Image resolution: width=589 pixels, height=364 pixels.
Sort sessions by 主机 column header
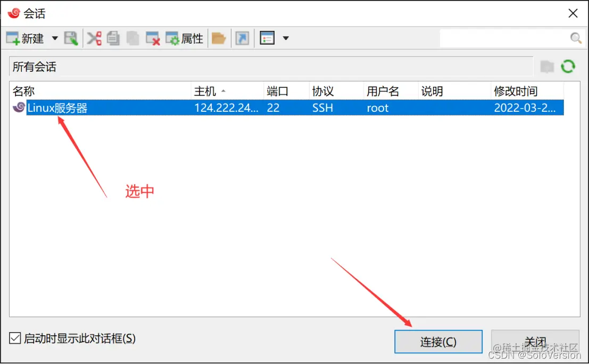click(x=206, y=90)
